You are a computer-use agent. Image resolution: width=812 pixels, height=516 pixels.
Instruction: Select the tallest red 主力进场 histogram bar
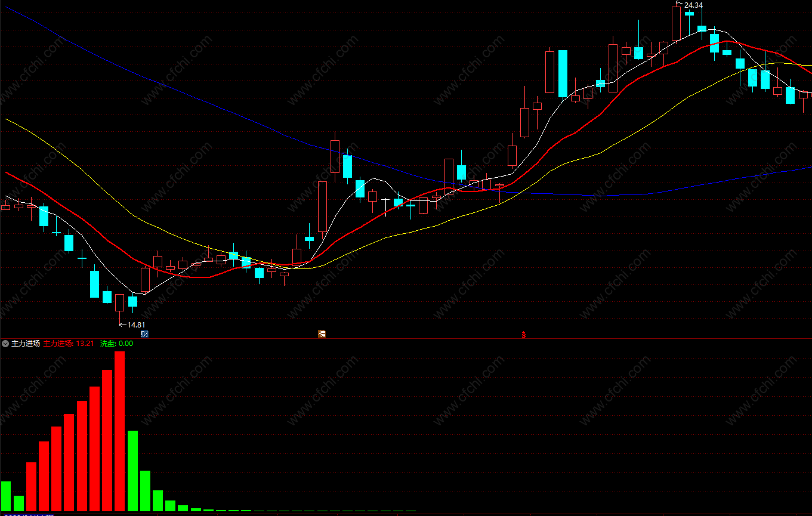click(x=120, y=431)
